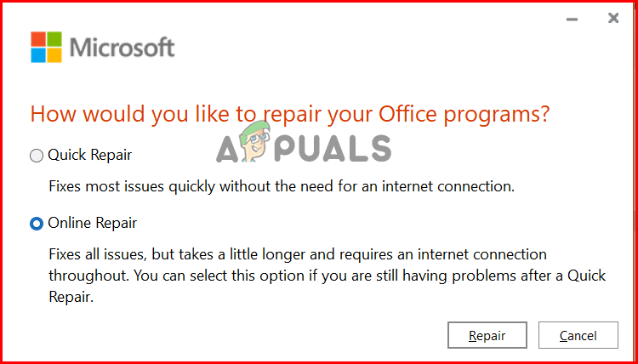This screenshot has height=364, width=638.
Task: Click the Microsoft wordmark text
Action: coord(122,47)
